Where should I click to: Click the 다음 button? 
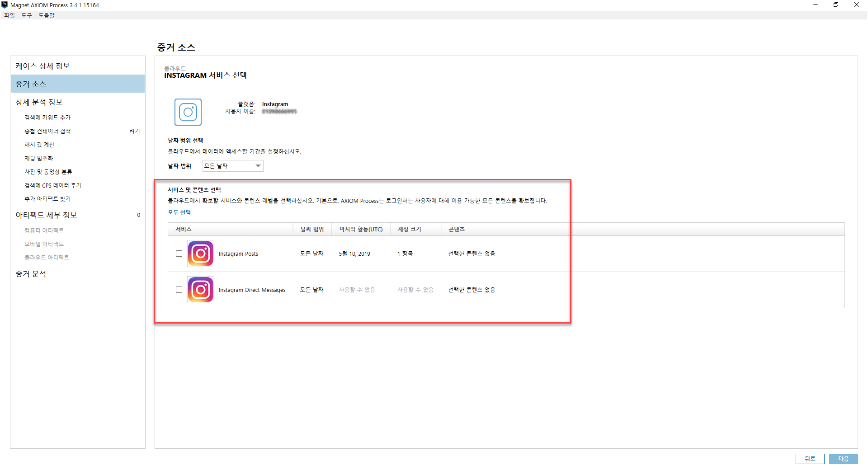[843, 459]
